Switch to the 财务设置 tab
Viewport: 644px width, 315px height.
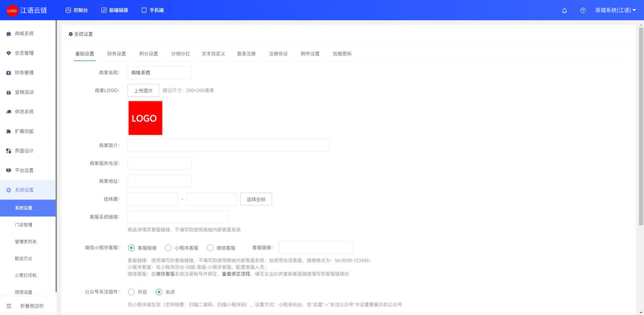click(x=116, y=54)
